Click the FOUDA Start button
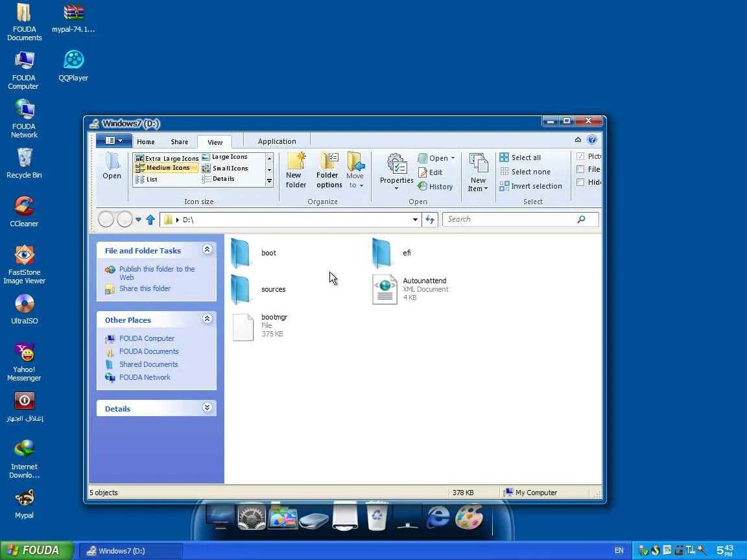The height and width of the screenshot is (560, 747). (x=37, y=550)
